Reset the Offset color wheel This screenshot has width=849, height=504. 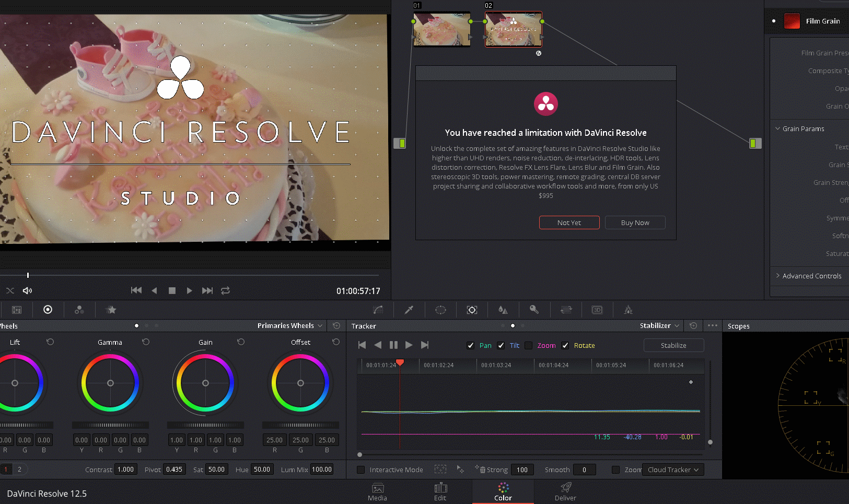point(336,342)
